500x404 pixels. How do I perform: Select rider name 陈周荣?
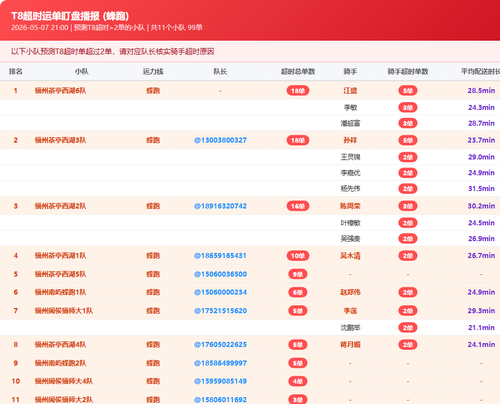350,206
